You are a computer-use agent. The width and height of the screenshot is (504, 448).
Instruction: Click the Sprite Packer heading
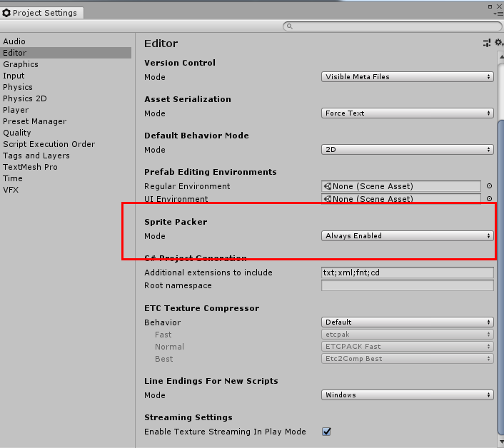point(176,222)
